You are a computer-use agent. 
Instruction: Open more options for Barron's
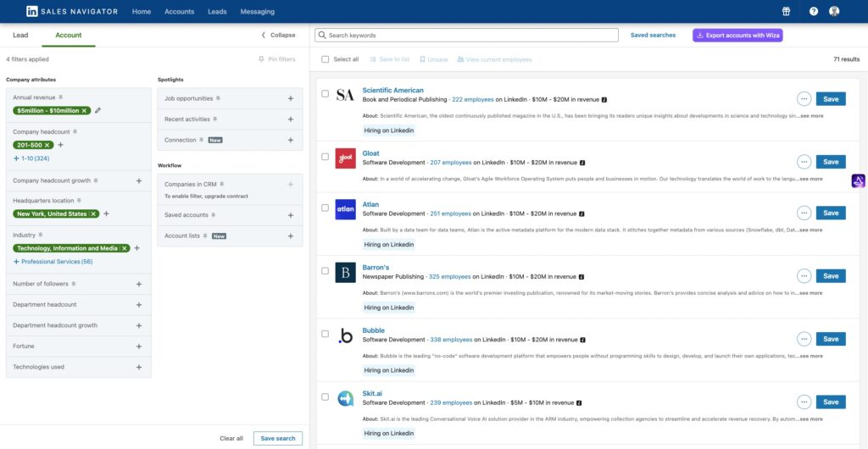click(x=804, y=276)
